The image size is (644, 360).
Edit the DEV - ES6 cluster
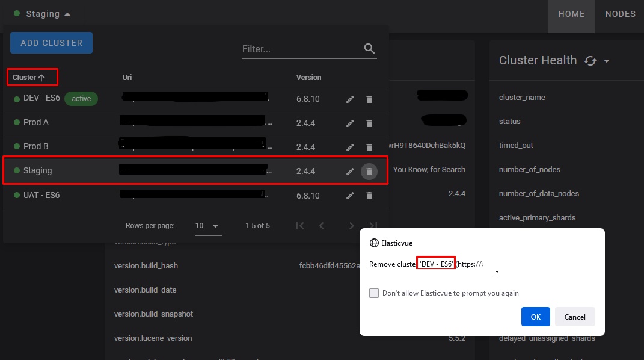[350, 99]
